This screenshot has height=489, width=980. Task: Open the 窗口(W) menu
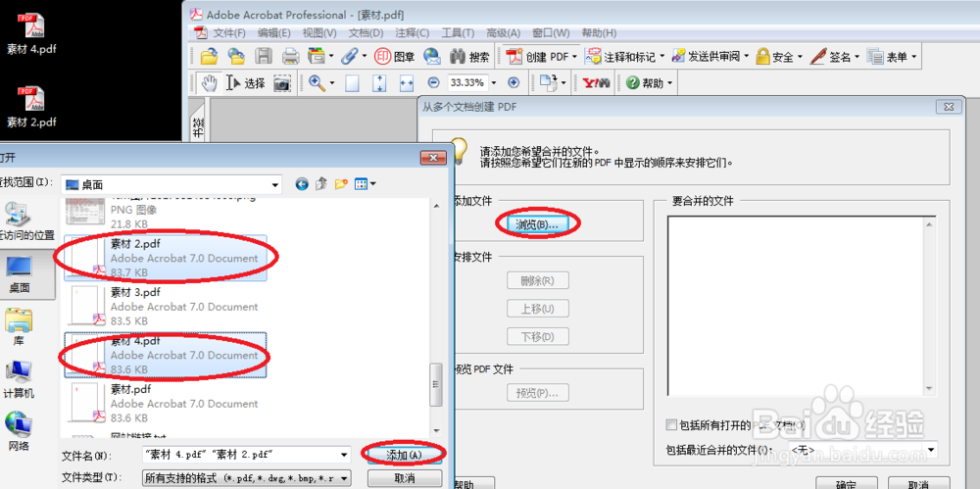pos(551,33)
